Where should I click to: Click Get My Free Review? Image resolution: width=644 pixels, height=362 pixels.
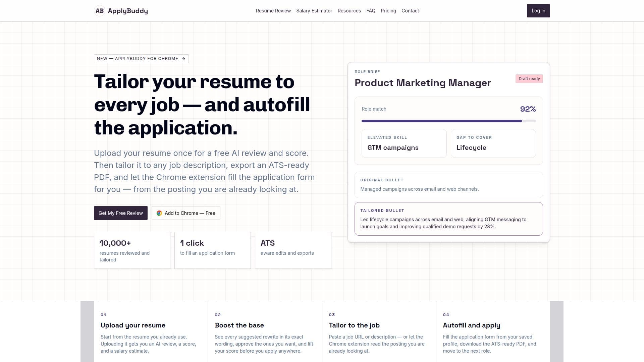120,213
